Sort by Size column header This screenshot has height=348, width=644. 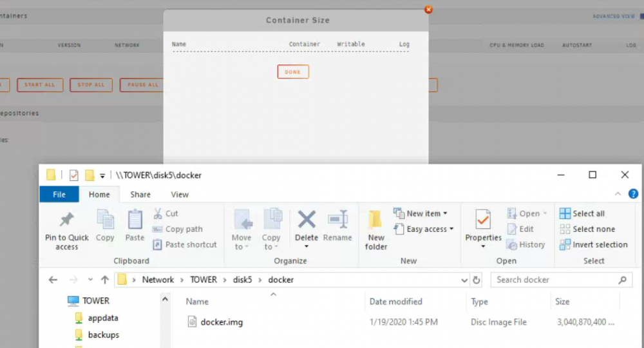[x=562, y=302]
